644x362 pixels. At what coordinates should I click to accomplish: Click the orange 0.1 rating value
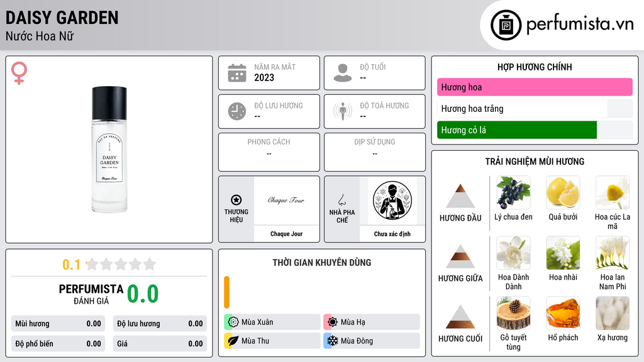tap(71, 265)
